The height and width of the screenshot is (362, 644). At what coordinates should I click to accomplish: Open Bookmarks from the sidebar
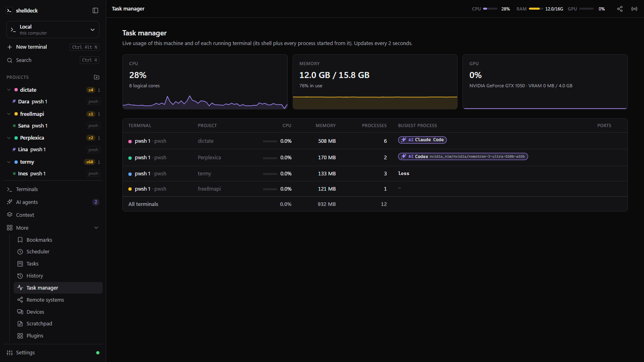[58, 240]
